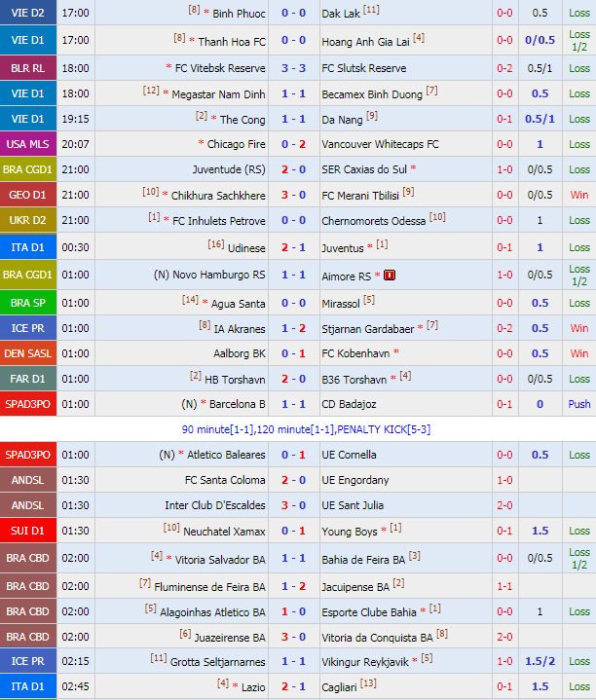Click CD Badajoz team name
596x700 pixels.
pos(349,404)
